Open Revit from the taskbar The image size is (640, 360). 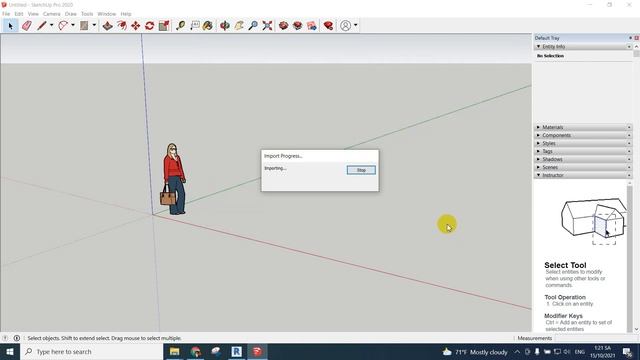pos(236,351)
